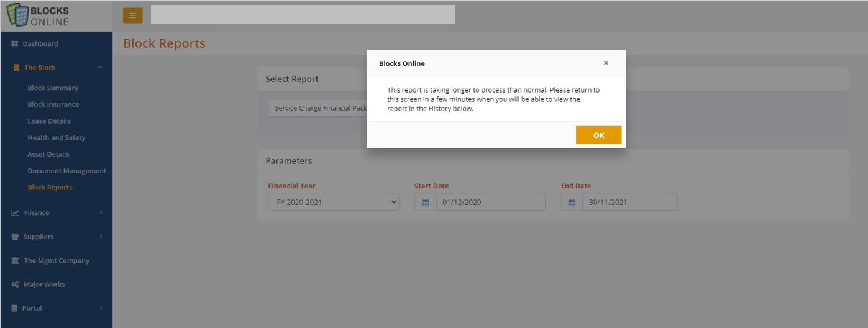
Task: Toggle the hamburger menu button
Action: pyautogui.click(x=132, y=16)
